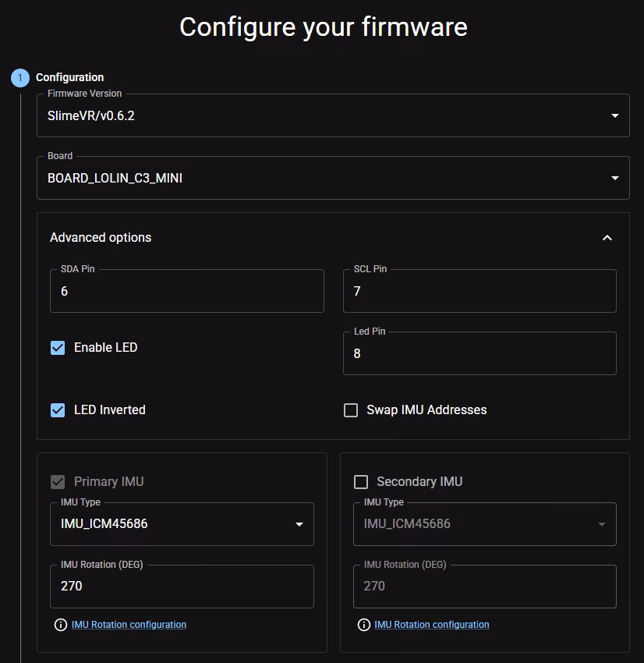Click the SDA Pin input field
Viewport: 644px width, 663px height.
point(187,291)
